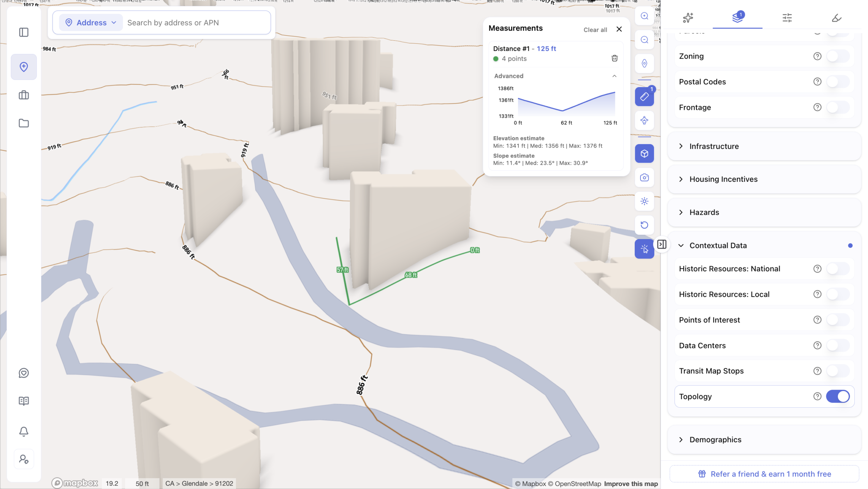Open the Mapbox attribution link

531,484
